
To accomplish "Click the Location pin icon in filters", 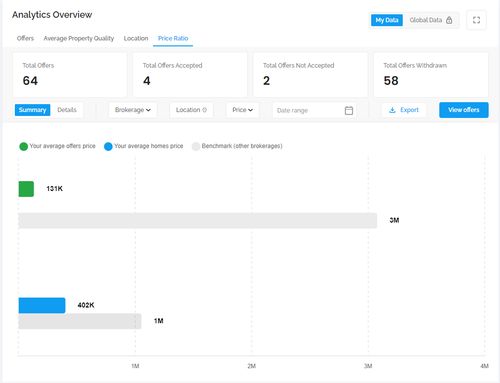I will (x=204, y=110).
